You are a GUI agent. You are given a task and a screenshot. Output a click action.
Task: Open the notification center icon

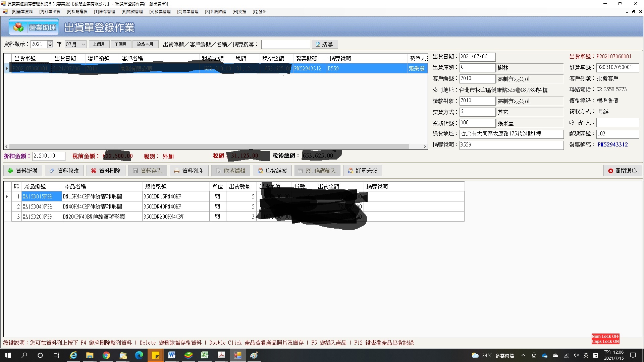point(633,355)
